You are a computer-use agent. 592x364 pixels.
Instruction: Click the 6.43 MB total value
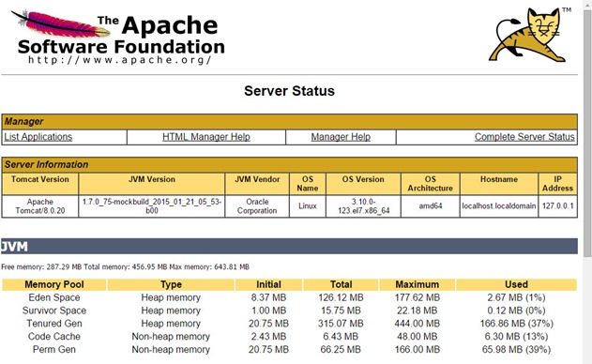tap(341, 337)
